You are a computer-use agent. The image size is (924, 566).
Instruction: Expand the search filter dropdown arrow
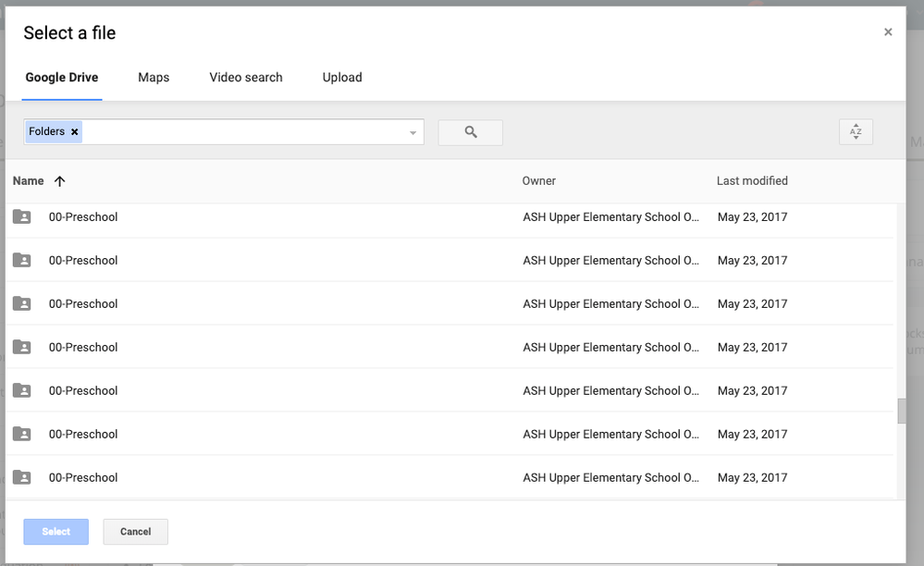[x=413, y=133]
